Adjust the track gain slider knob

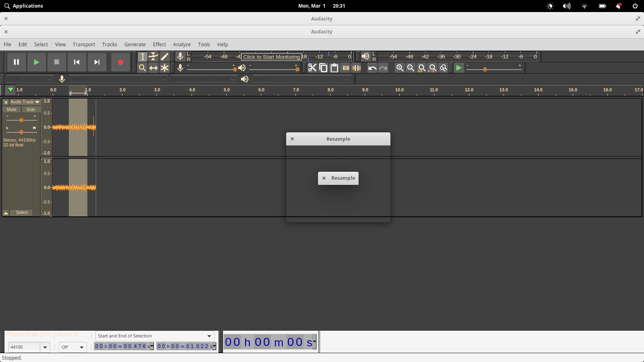click(21, 120)
